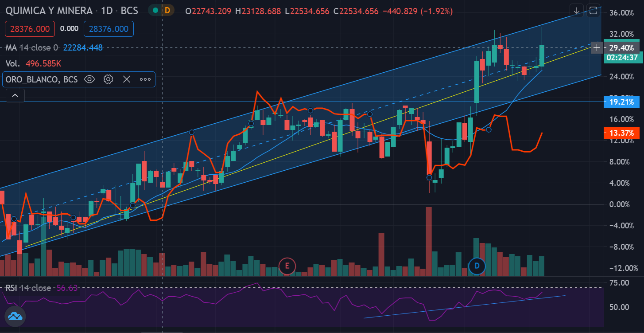
Task: Click the red sell price 28376.000
Action: click(30, 29)
